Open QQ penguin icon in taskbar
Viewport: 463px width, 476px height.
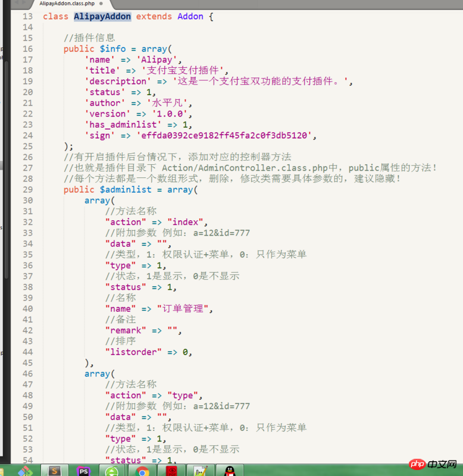click(229, 471)
